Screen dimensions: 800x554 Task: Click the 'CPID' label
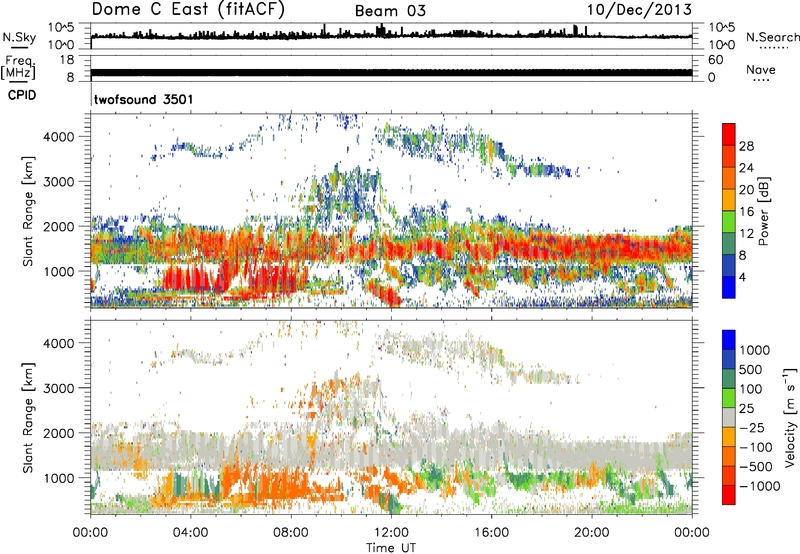pos(21,95)
